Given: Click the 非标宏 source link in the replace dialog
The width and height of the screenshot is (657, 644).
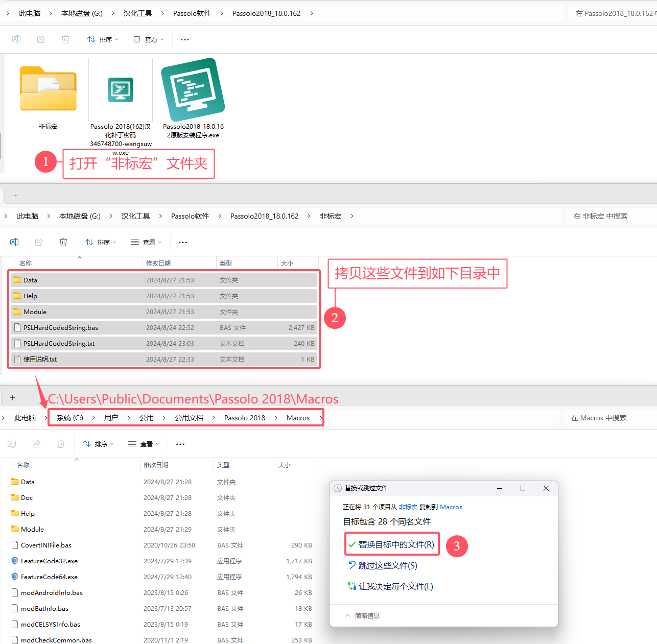Looking at the screenshot, I should click(x=408, y=507).
